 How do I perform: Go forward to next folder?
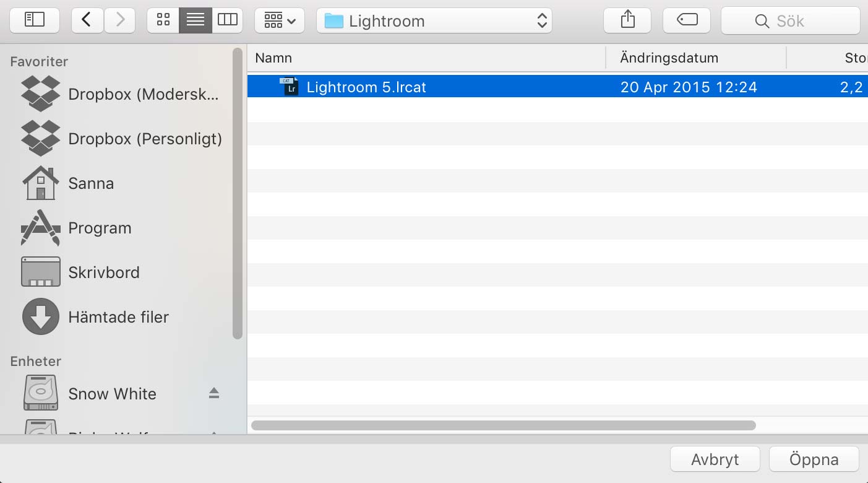(x=119, y=20)
